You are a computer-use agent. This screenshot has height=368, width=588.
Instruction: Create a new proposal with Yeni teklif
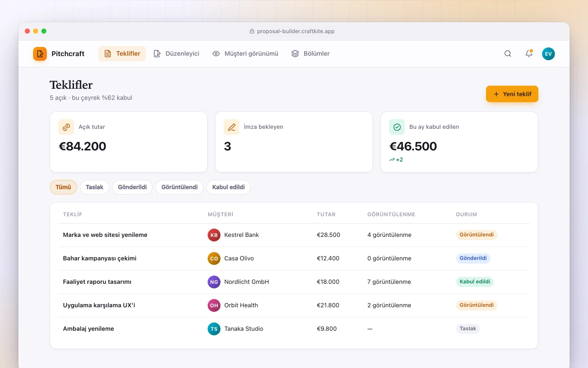(x=512, y=94)
